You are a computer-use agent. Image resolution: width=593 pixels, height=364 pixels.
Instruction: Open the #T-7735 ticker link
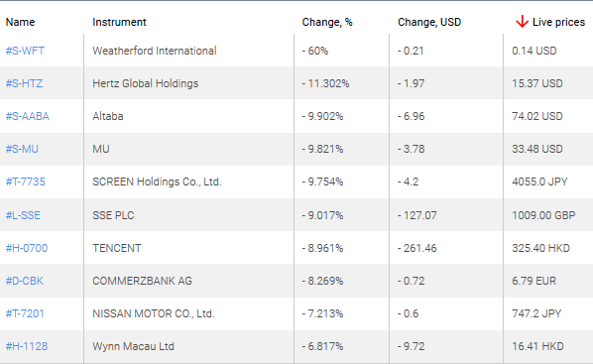click(26, 182)
